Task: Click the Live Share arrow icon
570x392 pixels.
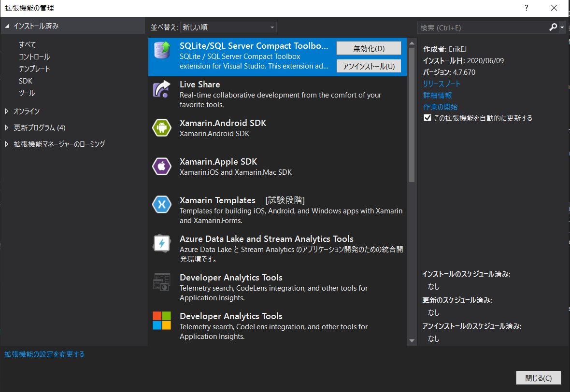Action: tap(162, 89)
